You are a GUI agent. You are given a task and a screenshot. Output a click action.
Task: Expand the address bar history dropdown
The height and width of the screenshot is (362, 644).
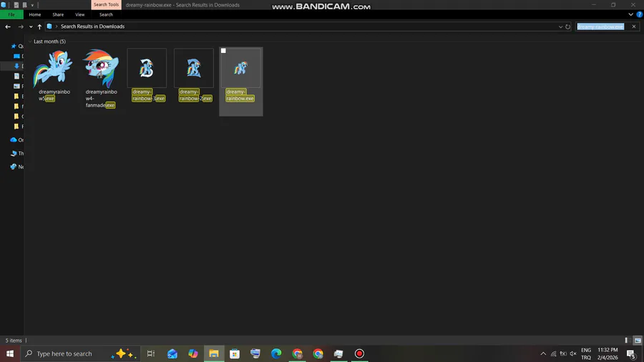pyautogui.click(x=560, y=26)
